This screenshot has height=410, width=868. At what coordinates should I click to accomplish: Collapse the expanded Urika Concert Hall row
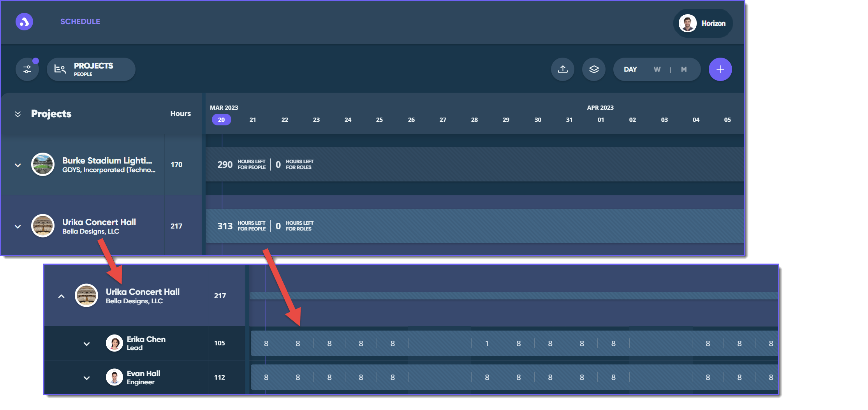coord(61,296)
